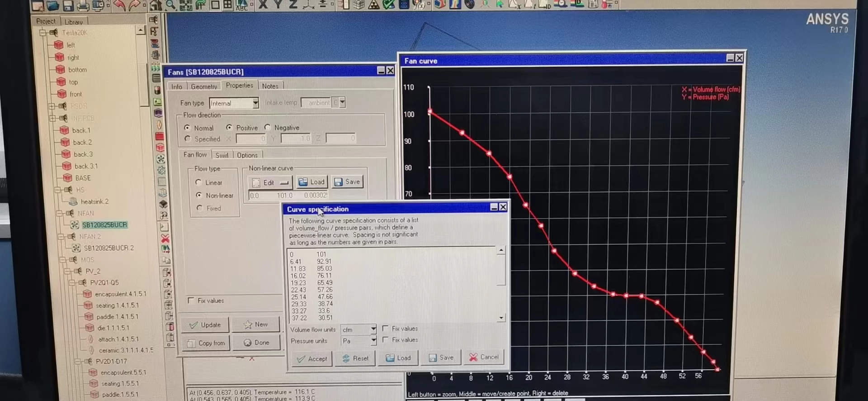This screenshot has height=401, width=868.
Task: Click the magnifier Zoom icon
Action: point(170,5)
